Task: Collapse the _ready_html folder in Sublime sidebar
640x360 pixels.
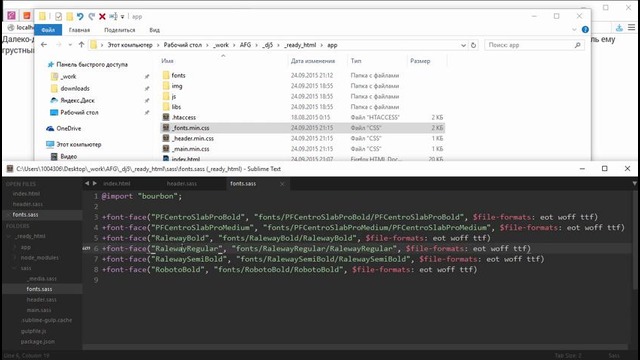Action: pyautogui.click(x=9, y=236)
